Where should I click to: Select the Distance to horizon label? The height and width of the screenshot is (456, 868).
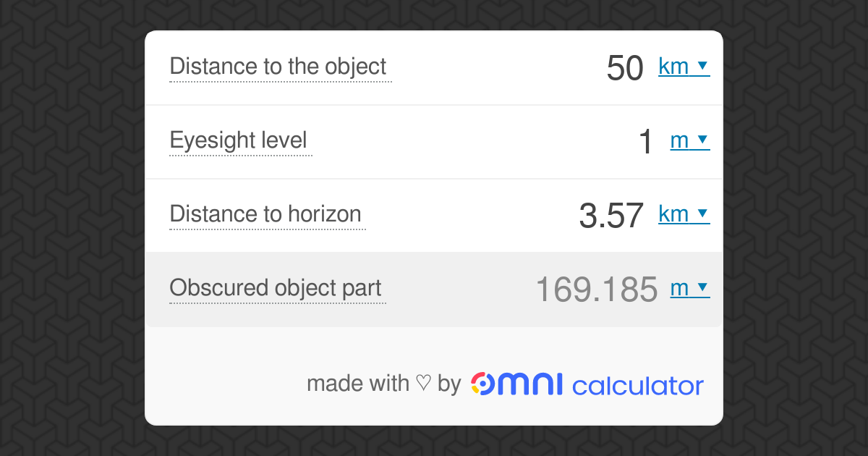pyautogui.click(x=265, y=214)
